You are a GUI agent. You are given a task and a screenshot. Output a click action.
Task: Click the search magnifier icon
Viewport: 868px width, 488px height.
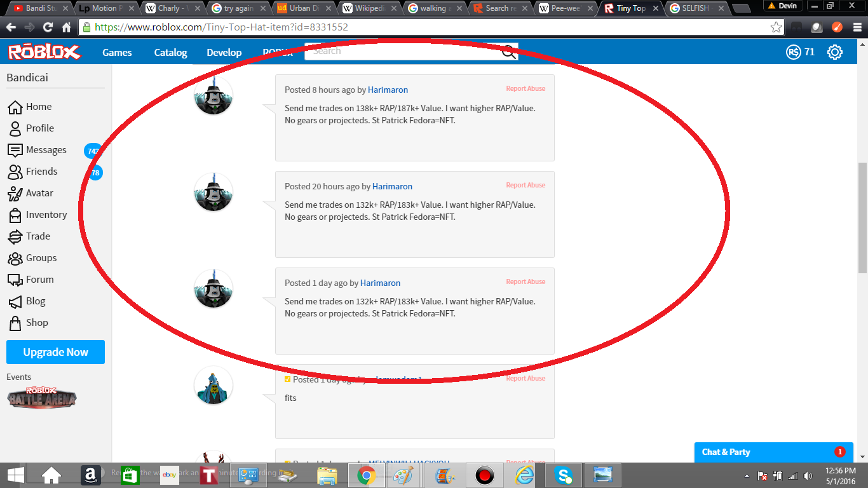[x=509, y=52]
